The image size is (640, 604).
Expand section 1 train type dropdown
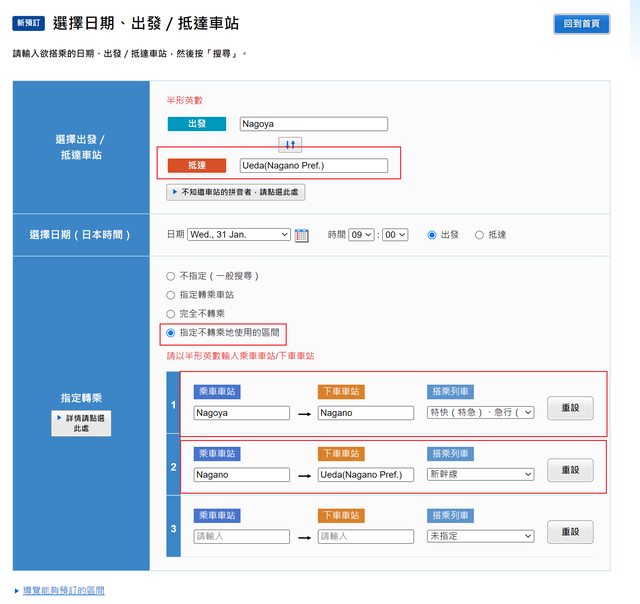tap(481, 412)
